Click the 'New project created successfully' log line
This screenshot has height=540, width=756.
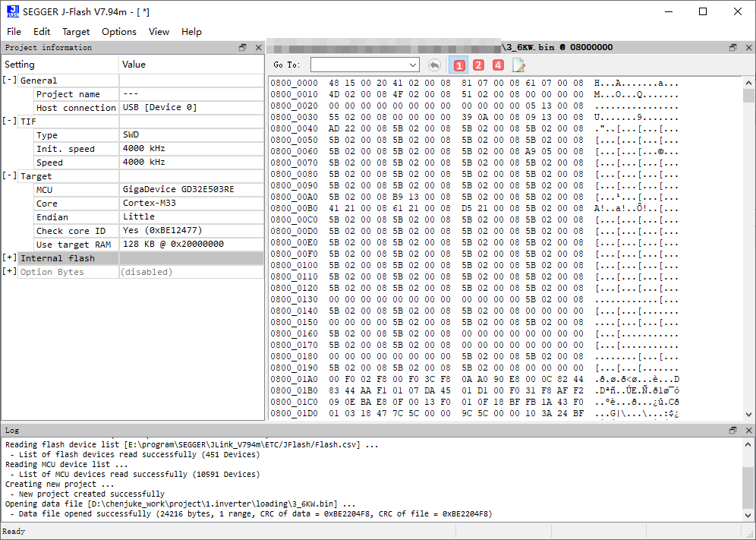(x=87, y=494)
